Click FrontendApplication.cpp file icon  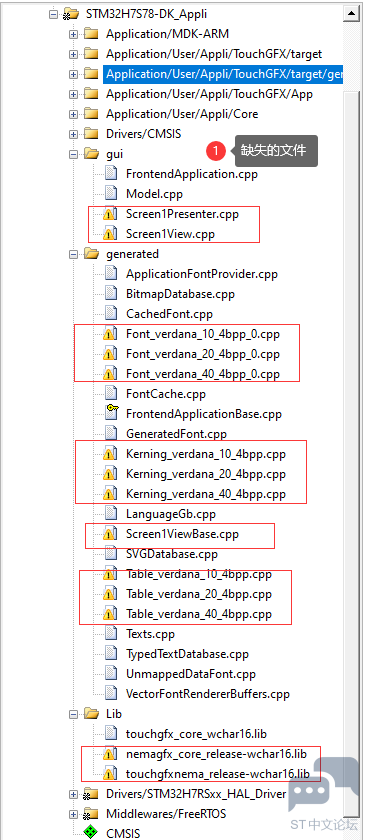pyautogui.click(x=110, y=174)
